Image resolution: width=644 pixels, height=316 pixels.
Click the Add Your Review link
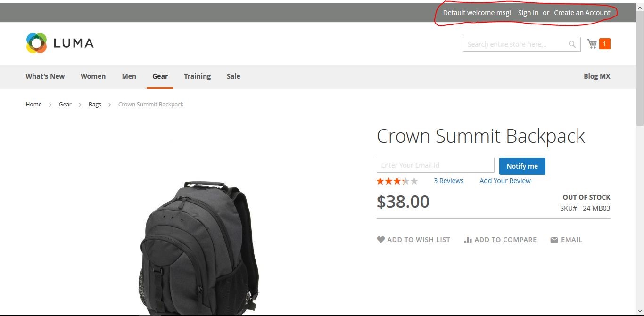click(x=505, y=181)
